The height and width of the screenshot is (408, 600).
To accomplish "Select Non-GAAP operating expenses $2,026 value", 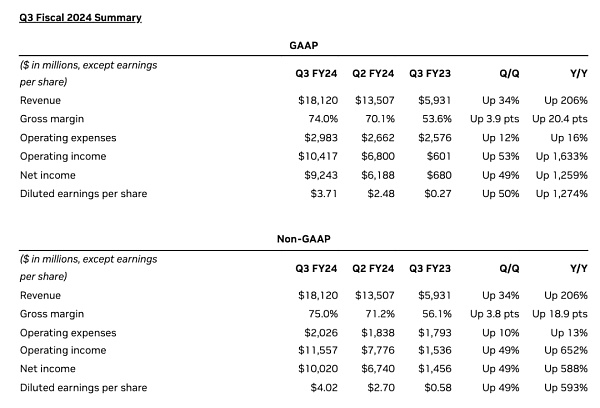I will [x=322, y=332].
